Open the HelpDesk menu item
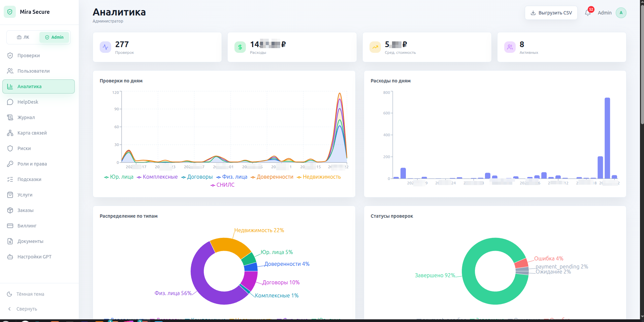644x322 pixels. pyautogui.click(x=38, y=102)
